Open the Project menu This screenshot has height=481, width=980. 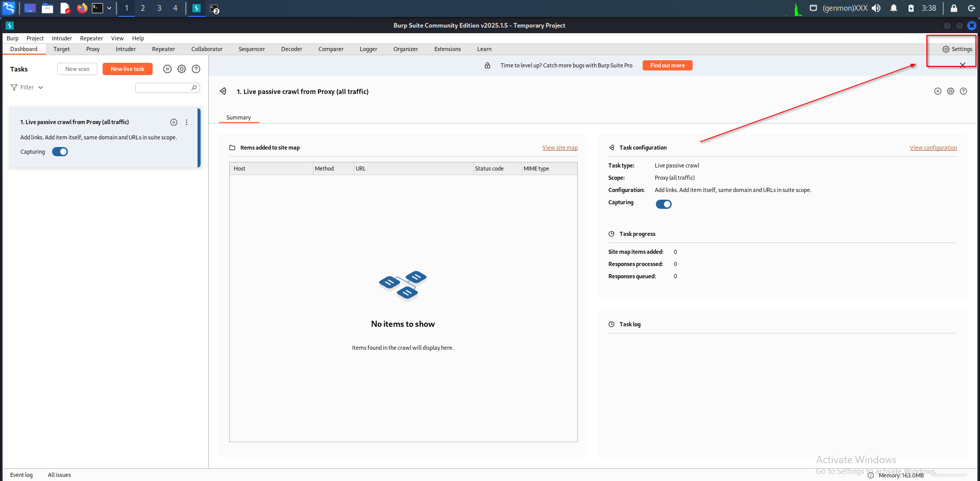point(35,38)
